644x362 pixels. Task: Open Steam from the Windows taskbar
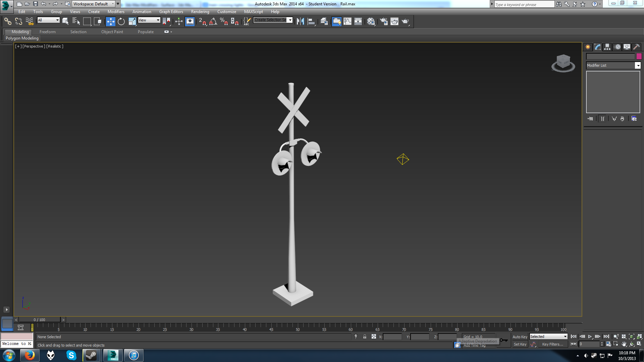click(x=92, y=355)
